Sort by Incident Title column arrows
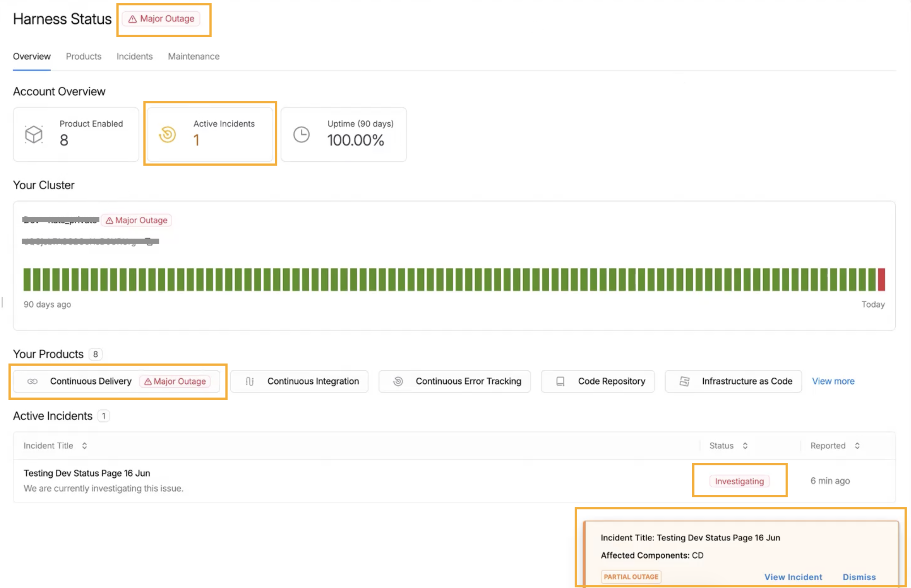Viewport: 911px width, 588px height. [x=84, y=445]
